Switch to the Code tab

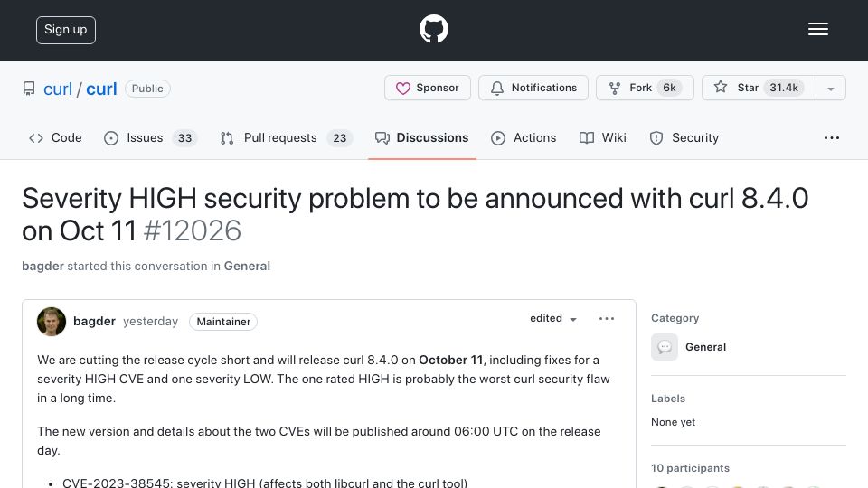[x=55, y=137]
